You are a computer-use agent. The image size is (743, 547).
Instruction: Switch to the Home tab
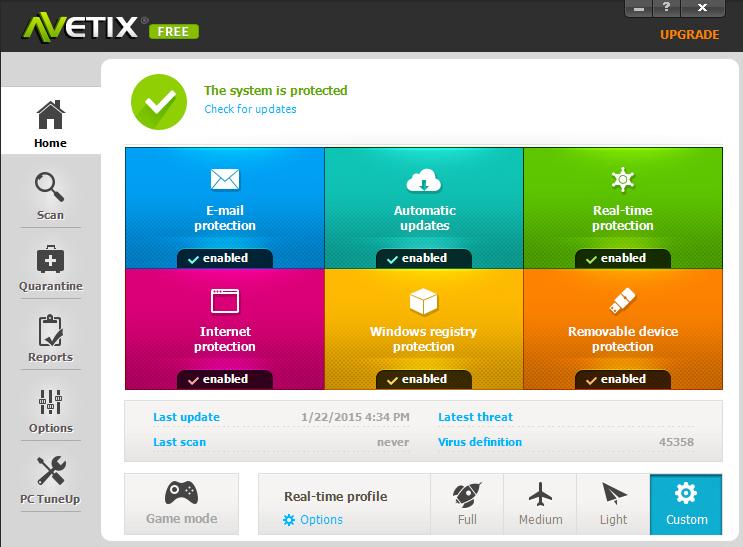50,124
